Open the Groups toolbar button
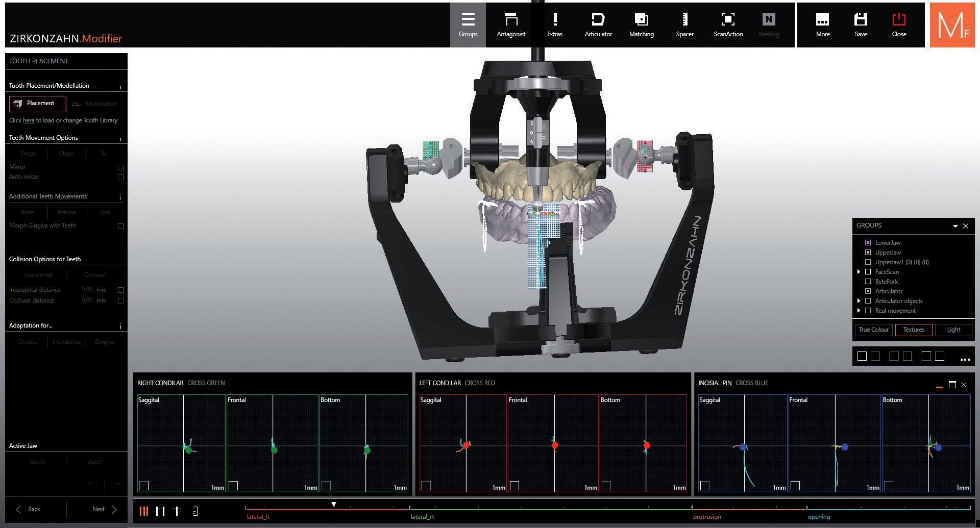980x528 pixels. [468, 25]
